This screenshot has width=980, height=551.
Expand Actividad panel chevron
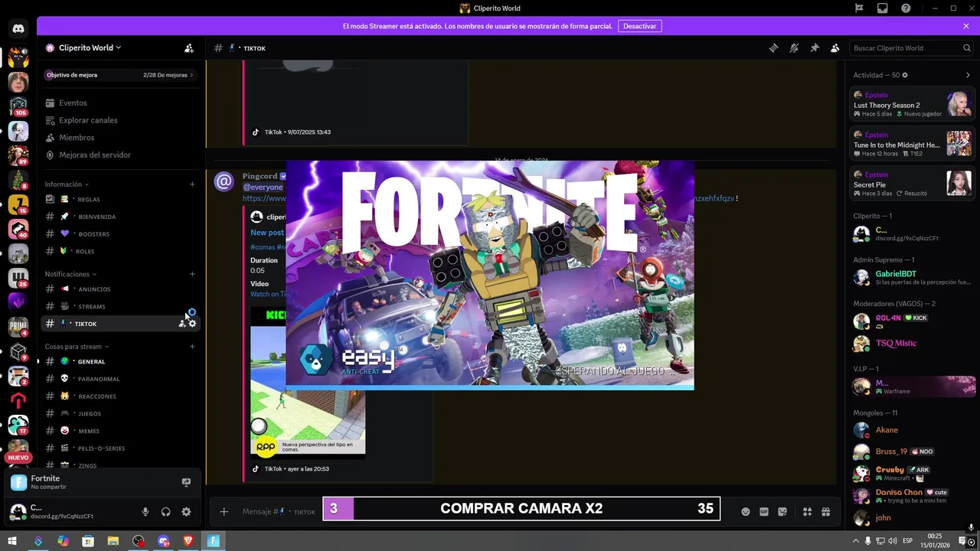(x=968, y=75)
